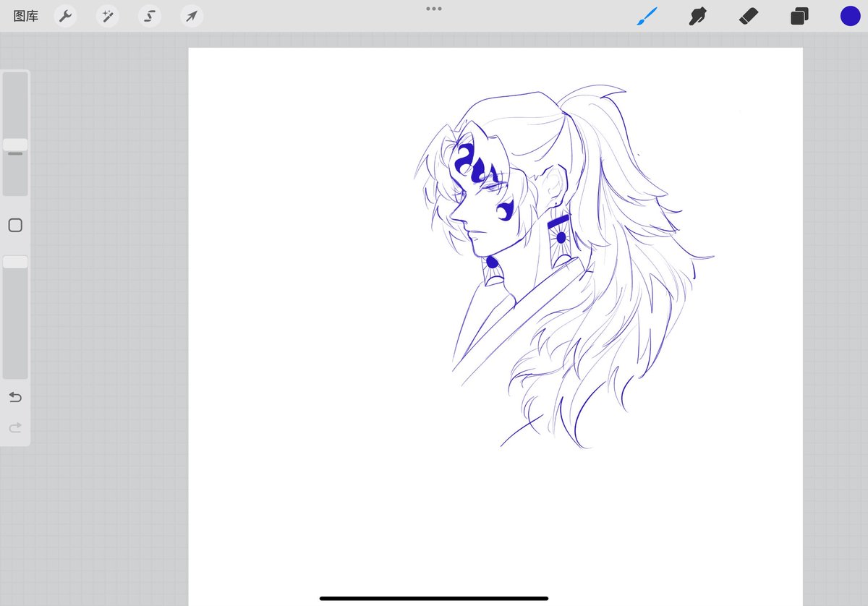Select the Eraser tool
The width and height of the screenshot is (868, 606).
(x=748, y=16)
